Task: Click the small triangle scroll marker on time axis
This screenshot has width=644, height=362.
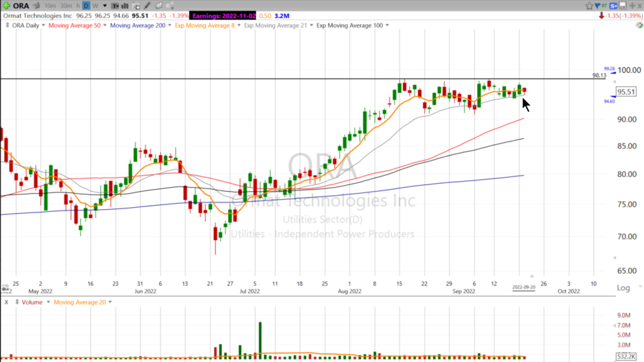Action: [531, 276]
